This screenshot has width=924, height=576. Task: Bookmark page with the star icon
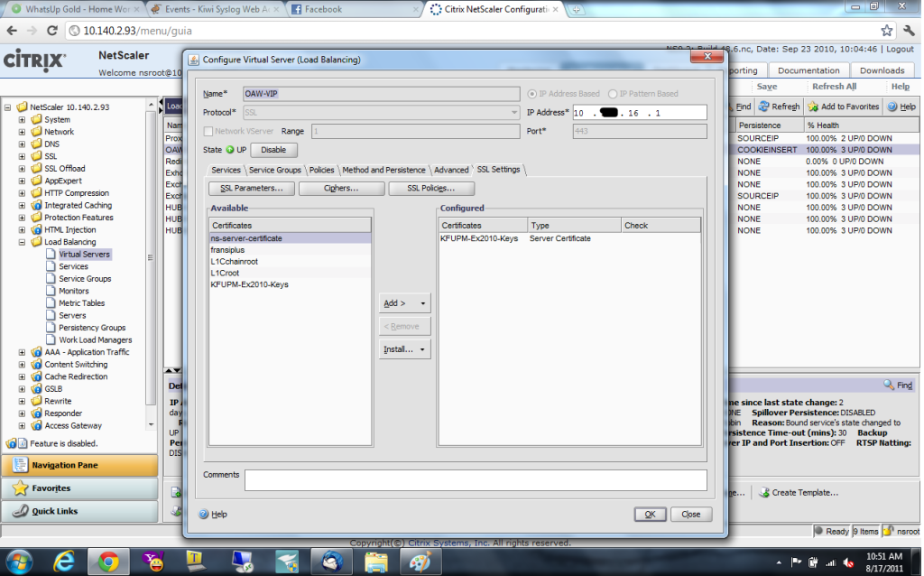coord(886,31)
